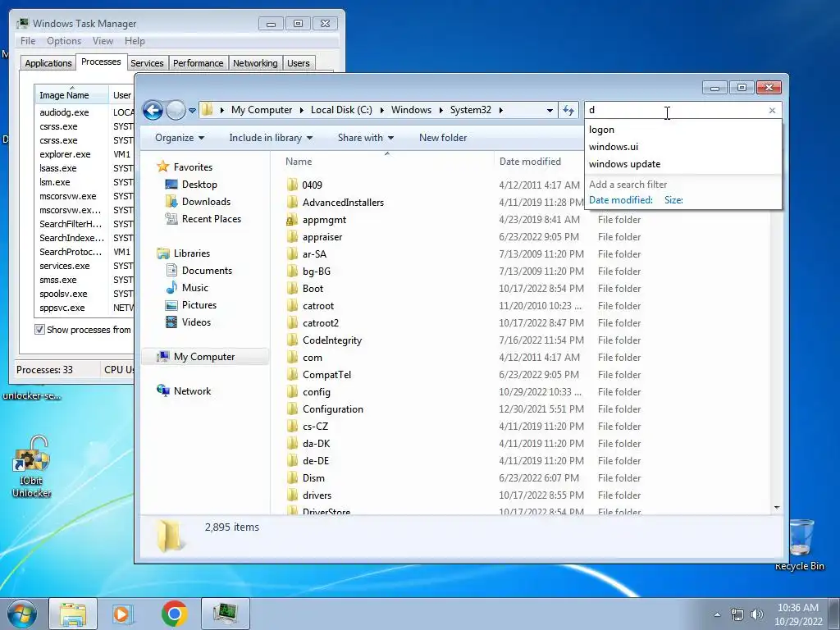
Task: Click the Back arrow in Explorer
Action: click(153, 111)
